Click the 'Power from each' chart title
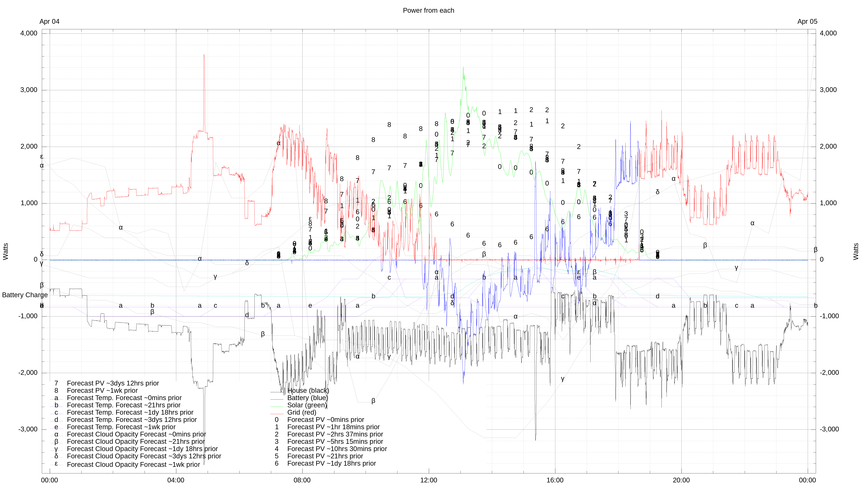 pyautogui.click(x=428, y=11)
